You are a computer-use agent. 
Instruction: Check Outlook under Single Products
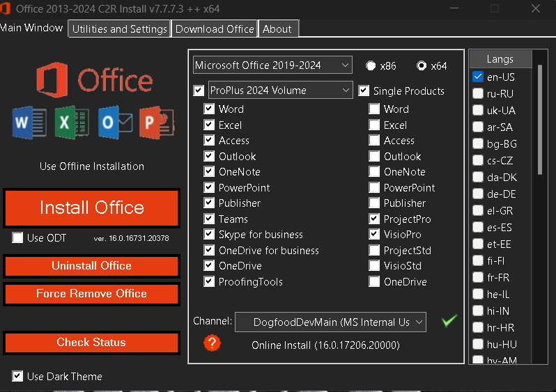click(374, 156)
